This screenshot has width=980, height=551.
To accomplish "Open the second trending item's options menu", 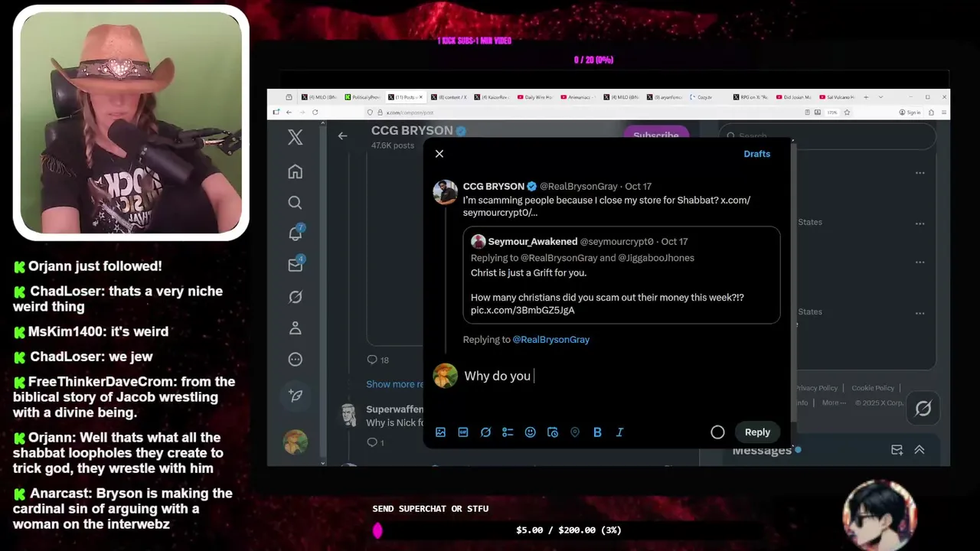I will tap(920, 224).
